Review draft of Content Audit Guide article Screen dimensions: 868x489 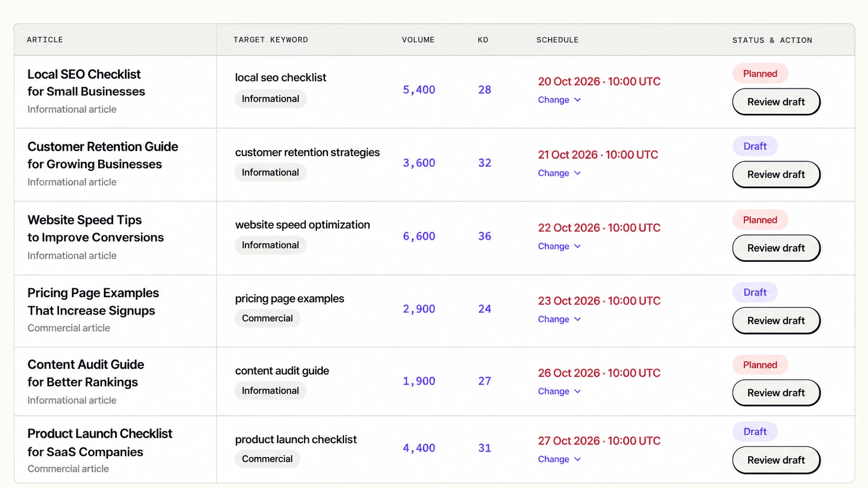(x=776, y=393)
